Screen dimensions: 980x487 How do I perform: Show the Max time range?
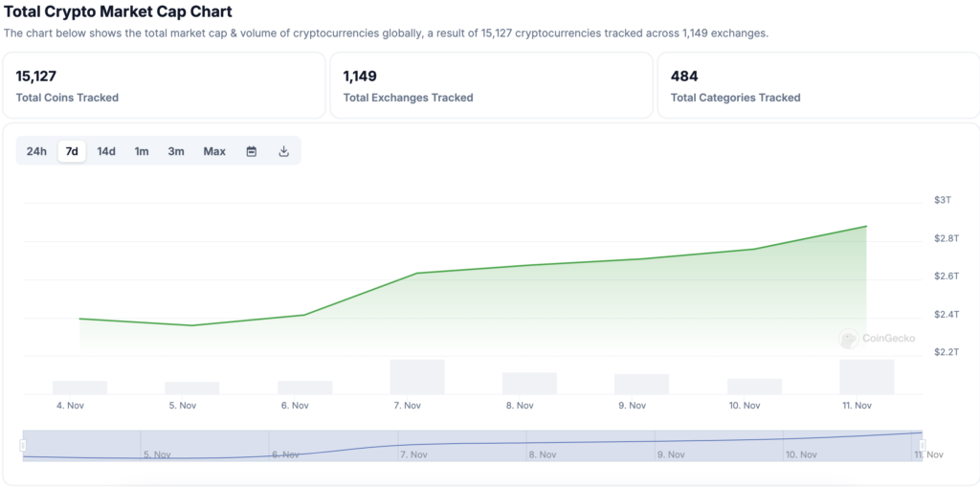pos(214,151)
